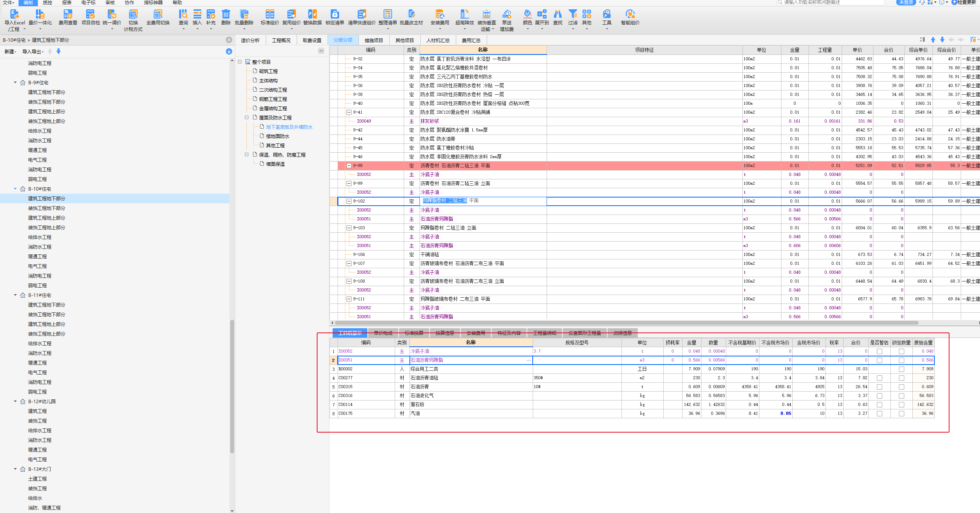Click the 删除 trash icon
The image size is (980, 513).
pos(226,14)
